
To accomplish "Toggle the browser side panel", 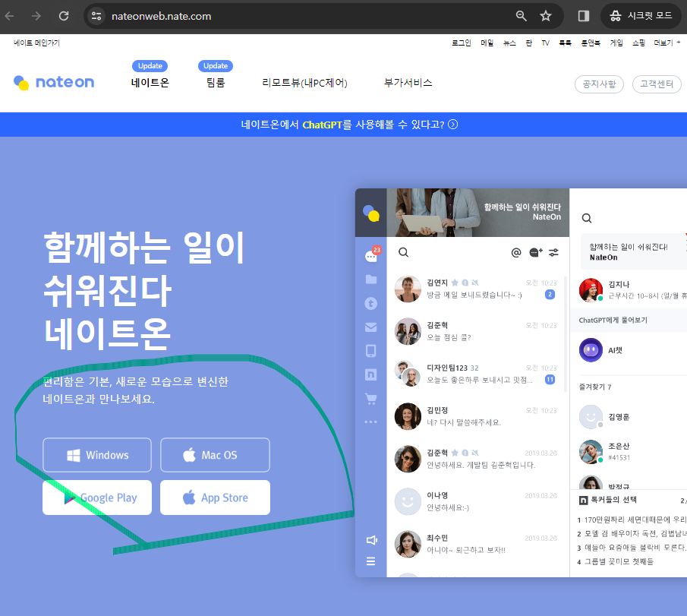I will (584, 15).
